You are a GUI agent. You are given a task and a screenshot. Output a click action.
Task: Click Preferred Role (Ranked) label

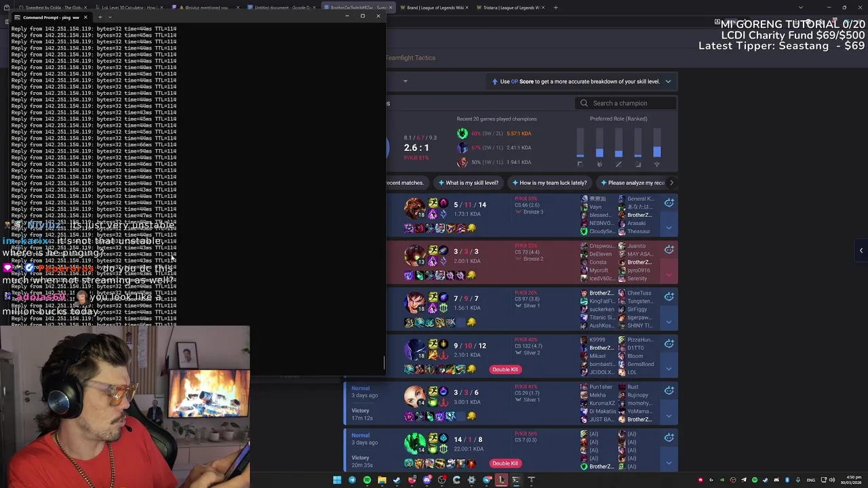(x=618, y=119)
